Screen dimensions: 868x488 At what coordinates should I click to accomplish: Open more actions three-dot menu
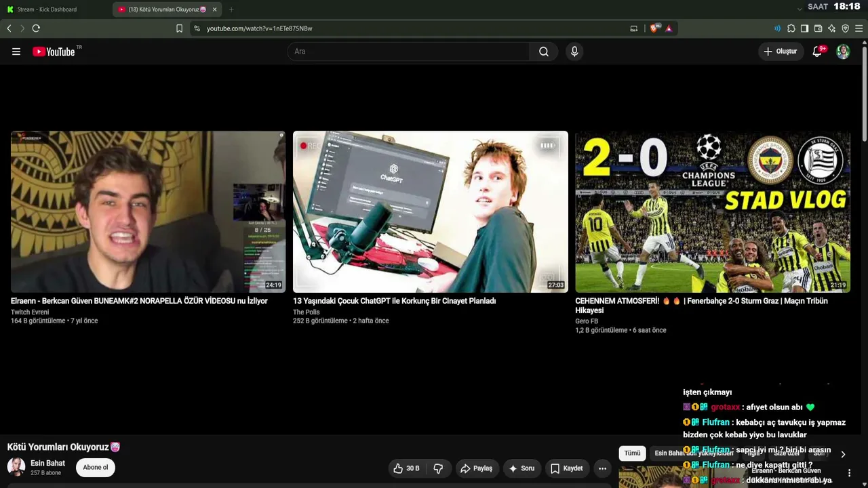pos(602,468)
